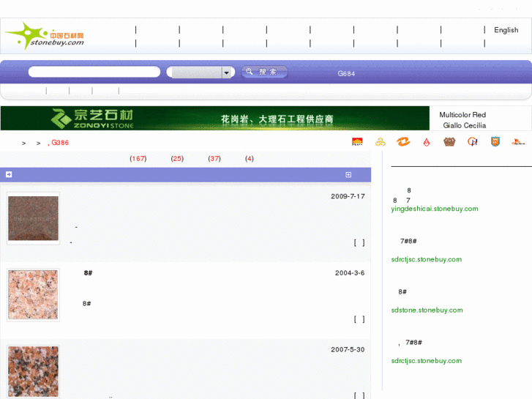Open the dark red granite thumbnail
Viewport: 532px width, 399px height.
pos(33,218)
